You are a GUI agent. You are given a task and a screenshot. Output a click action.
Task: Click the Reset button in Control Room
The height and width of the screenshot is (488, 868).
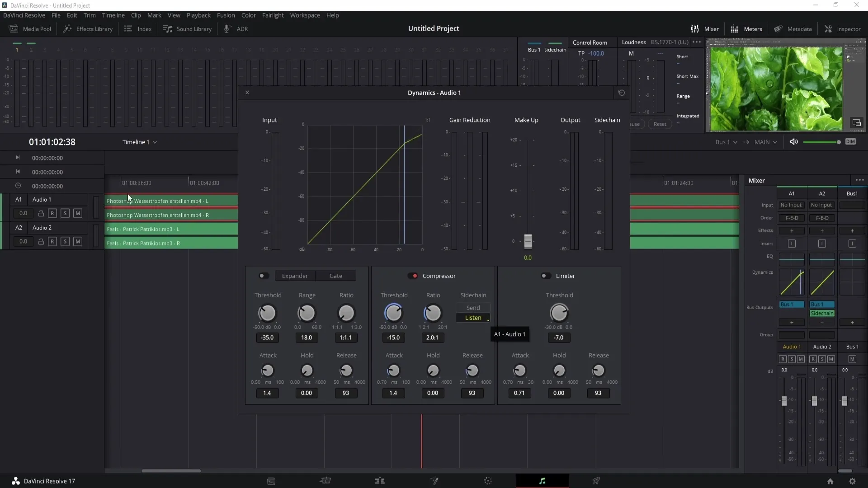tap(660, 124)
